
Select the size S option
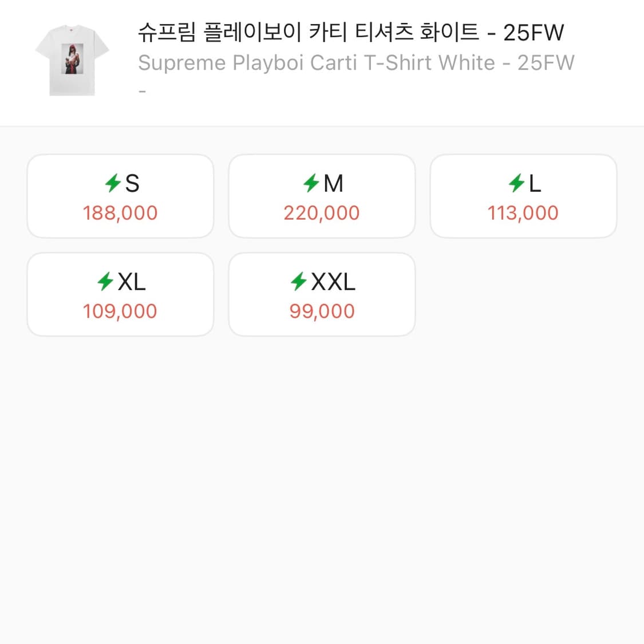pos(120,195)
